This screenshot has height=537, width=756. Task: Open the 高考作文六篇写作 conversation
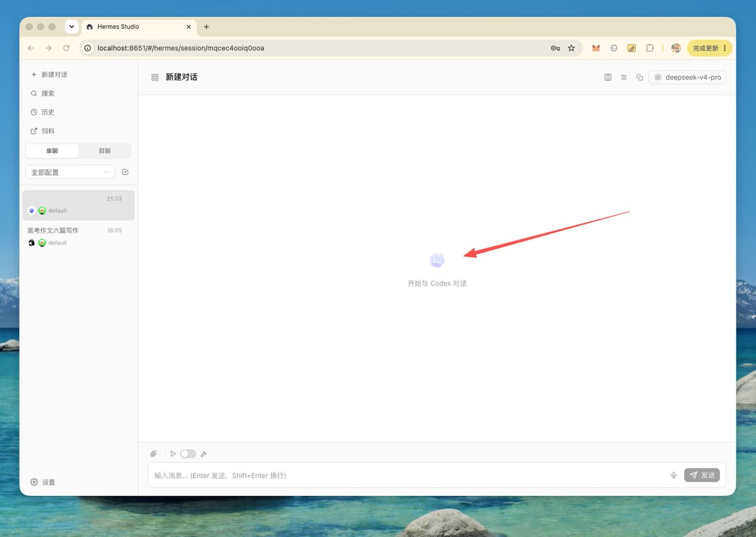tap(78, 237)
